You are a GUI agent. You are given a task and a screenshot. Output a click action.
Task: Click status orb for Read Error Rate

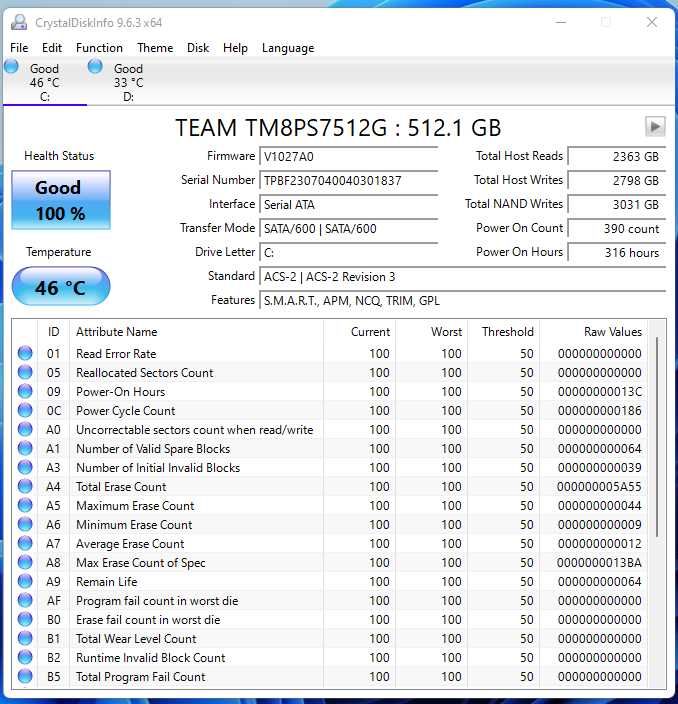pos(25,353)
